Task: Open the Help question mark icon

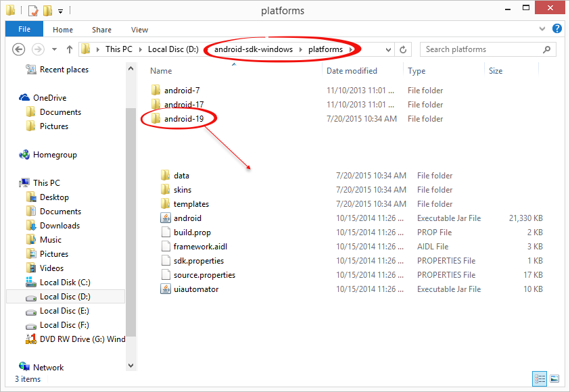Action: coord(556,29)
